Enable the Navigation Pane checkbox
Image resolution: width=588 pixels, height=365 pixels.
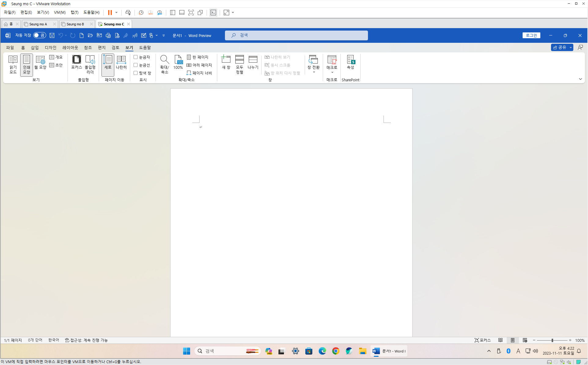pyautogui.click(x=136, y=73)
